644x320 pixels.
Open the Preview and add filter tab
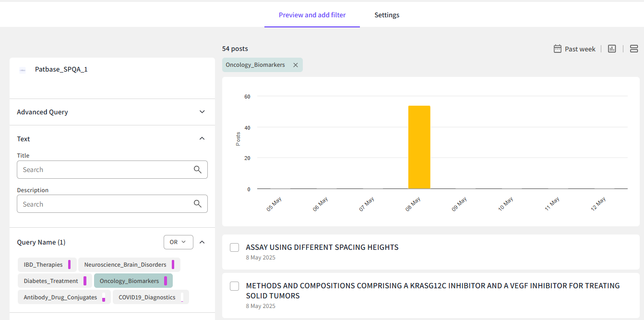[x=312, y=15]
